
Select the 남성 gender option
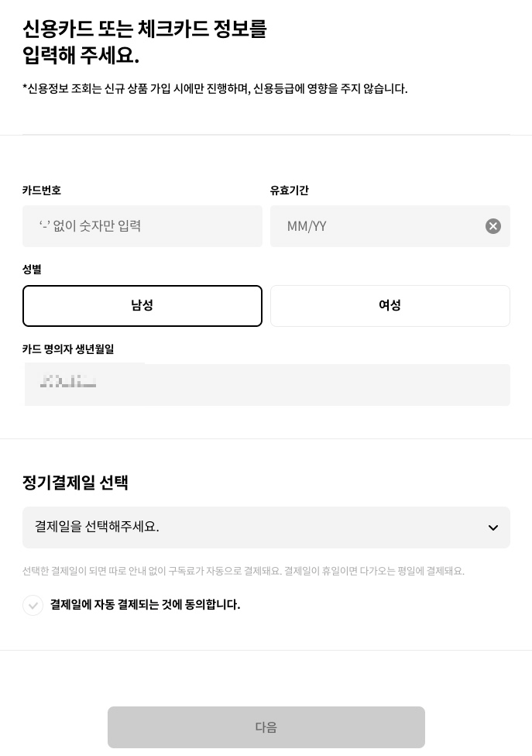pos(142,306)
